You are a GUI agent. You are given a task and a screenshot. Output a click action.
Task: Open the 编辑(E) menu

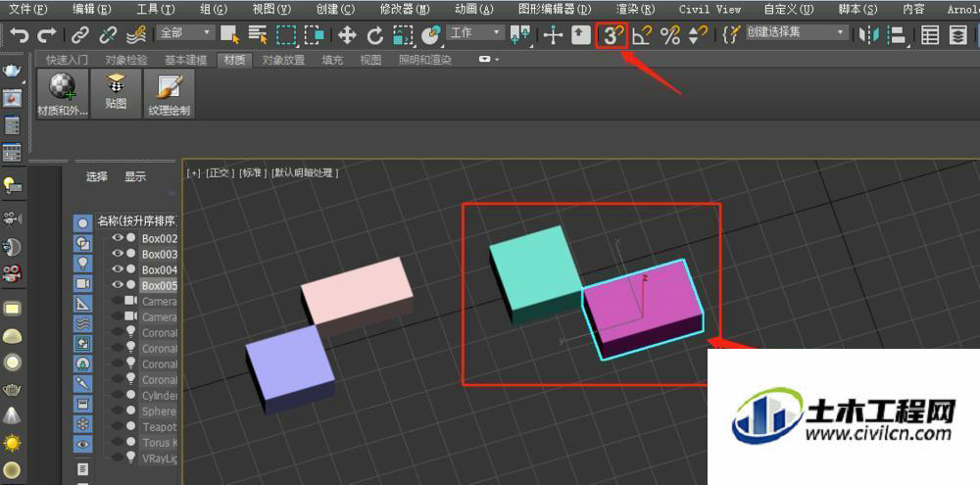[92, 10]
